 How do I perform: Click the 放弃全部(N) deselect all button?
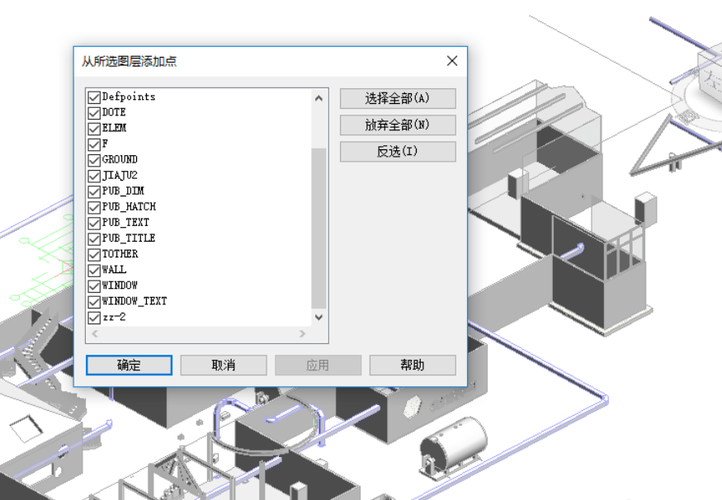coord(398,125)
